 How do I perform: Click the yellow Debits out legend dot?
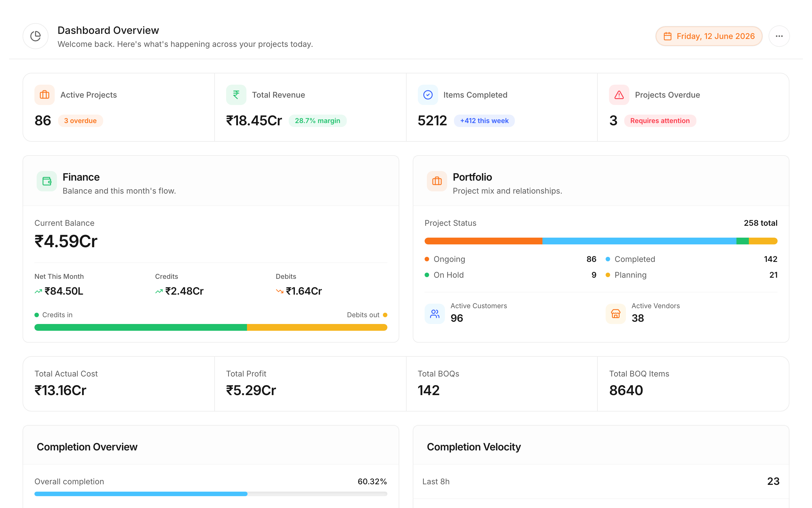pos(385,315)
